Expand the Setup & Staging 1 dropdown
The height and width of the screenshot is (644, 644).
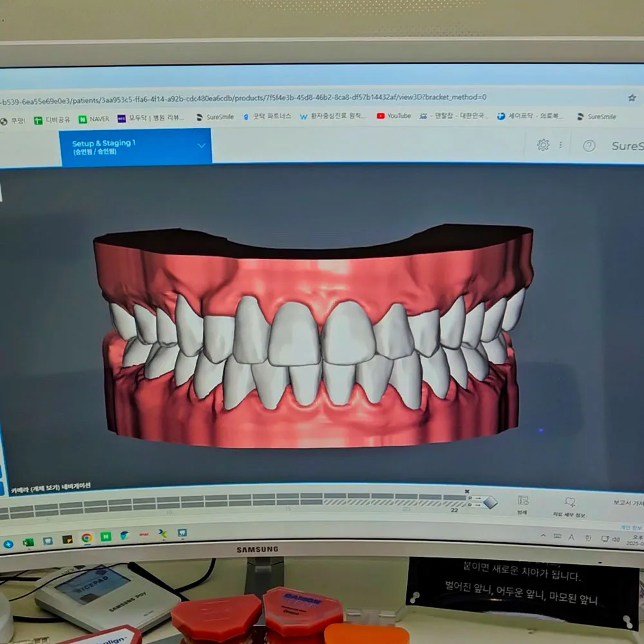click(x=201, y=146)
